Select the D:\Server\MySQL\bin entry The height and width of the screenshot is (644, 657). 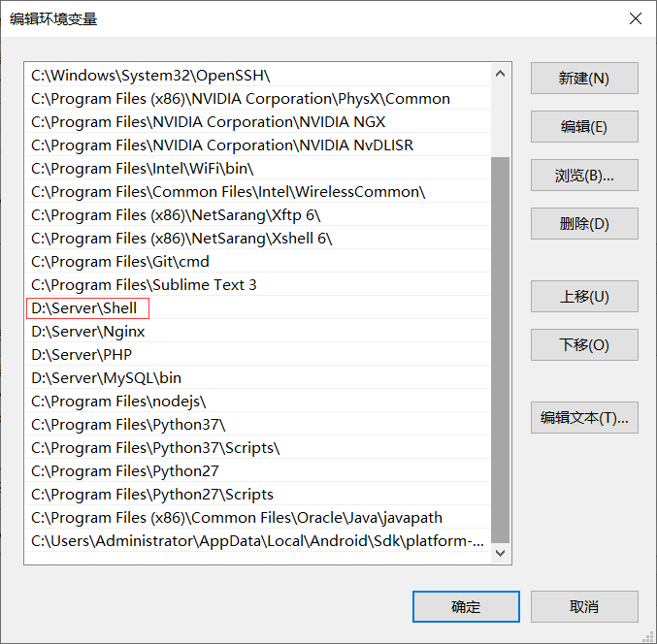click(257, 378)
